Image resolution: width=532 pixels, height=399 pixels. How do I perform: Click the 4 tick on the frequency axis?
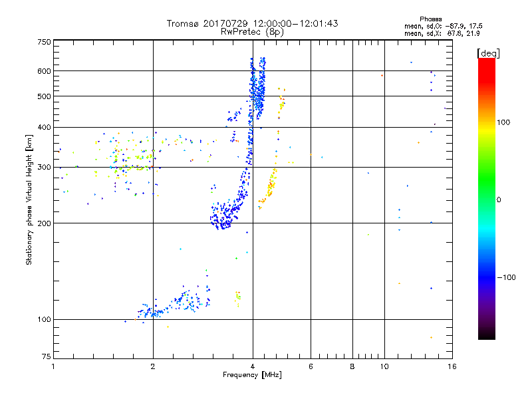[252, 366]
